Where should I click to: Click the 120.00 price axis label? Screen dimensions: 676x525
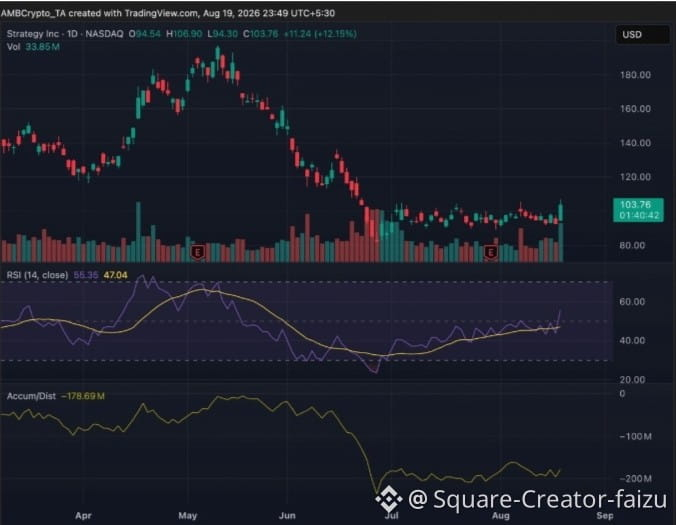point(635,177)
